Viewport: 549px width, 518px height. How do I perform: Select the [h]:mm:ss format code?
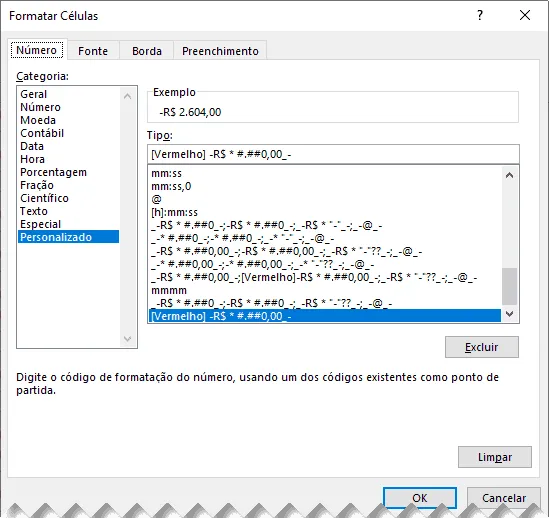point(325,212)
